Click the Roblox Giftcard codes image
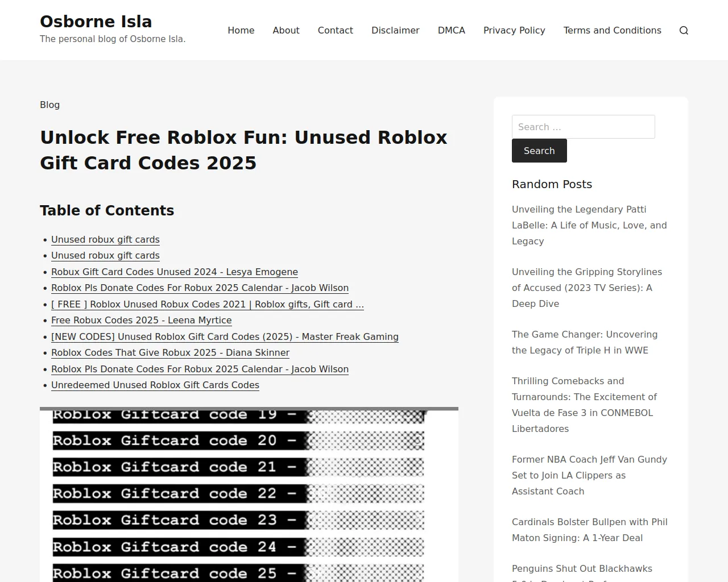Screen dimensions: 728x582 pos(249,494)
